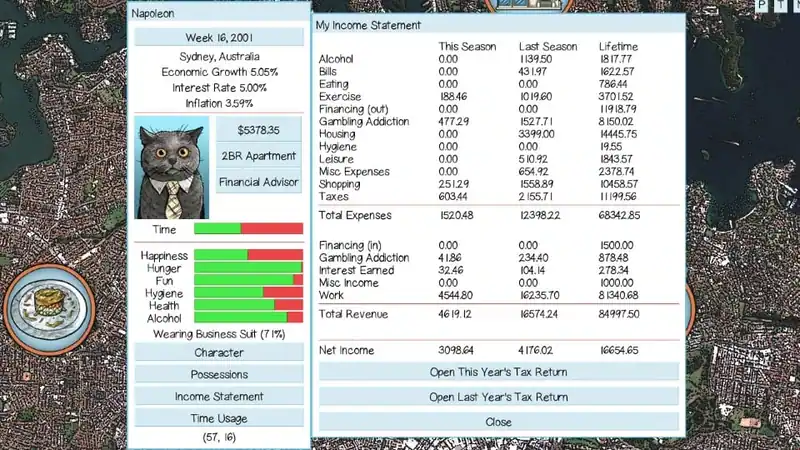Select the Income Statement button

(219, 396)
